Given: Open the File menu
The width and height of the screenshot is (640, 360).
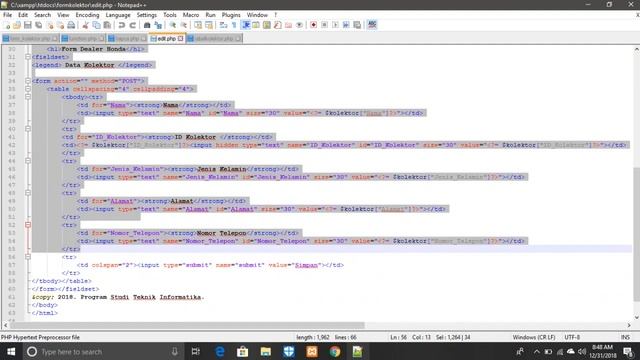Looking at the screenshot, I should [x=7, y=15].
